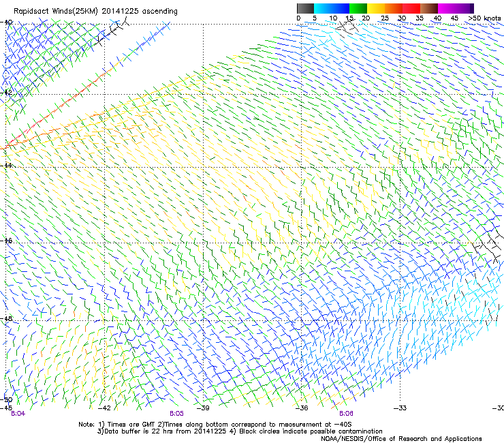Select the yellow 20-25 knots legend segment
504x443 pixels.
click(x=376, y=8)
